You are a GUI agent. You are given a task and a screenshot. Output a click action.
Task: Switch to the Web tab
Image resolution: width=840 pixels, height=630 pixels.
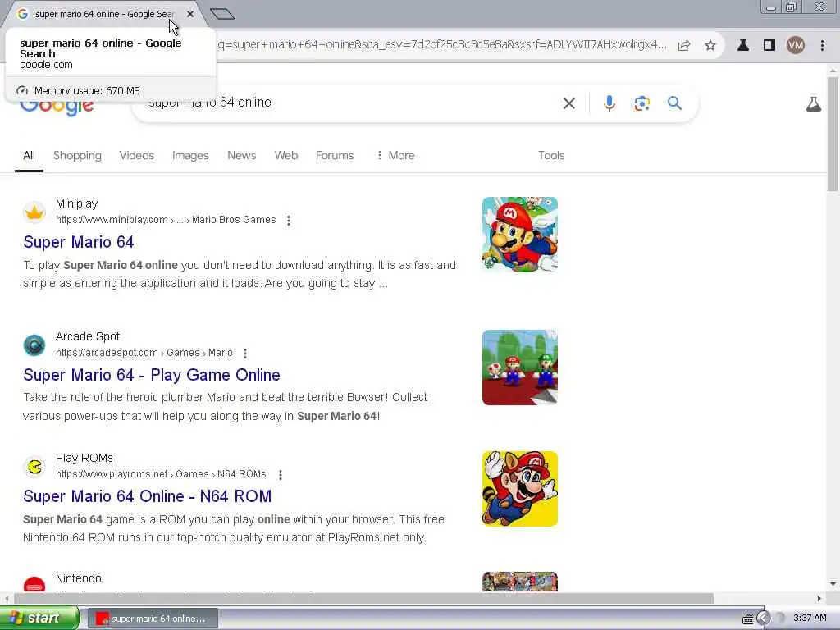point(286,155)
